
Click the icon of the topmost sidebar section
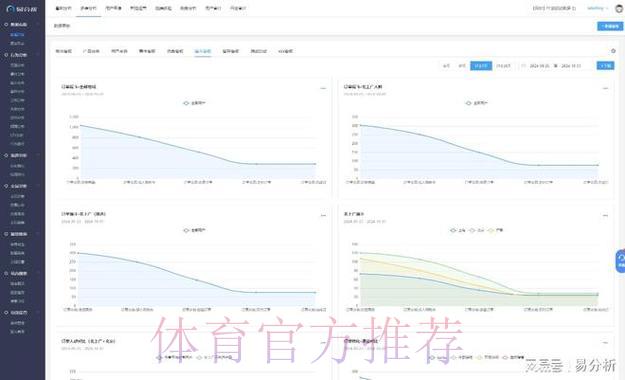(x=6, y=25)
